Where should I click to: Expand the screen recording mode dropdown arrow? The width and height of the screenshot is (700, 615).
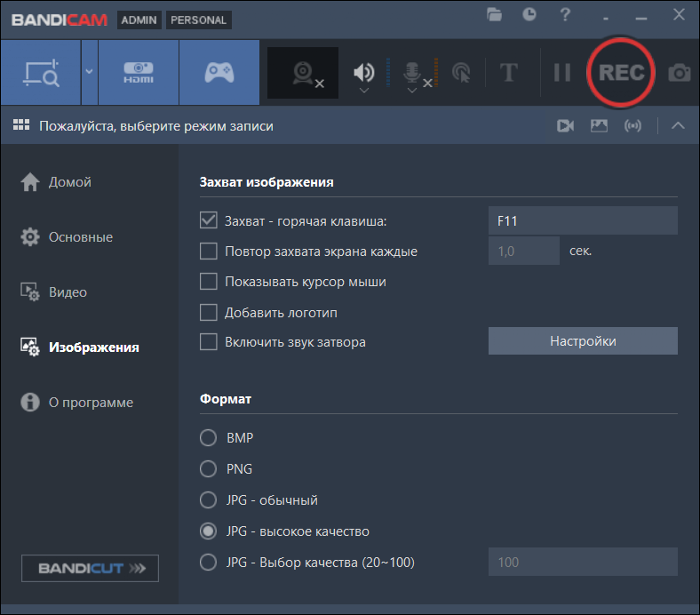[x=89, y=73]
